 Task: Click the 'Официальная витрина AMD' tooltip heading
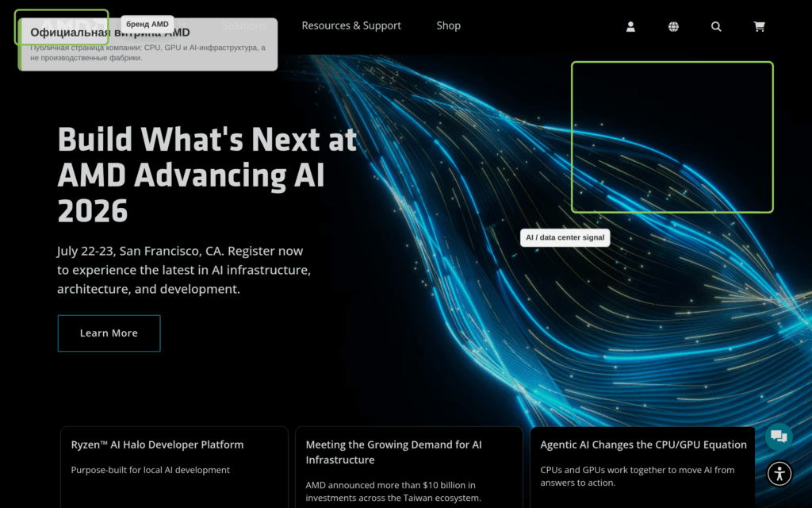click(109, 33)
